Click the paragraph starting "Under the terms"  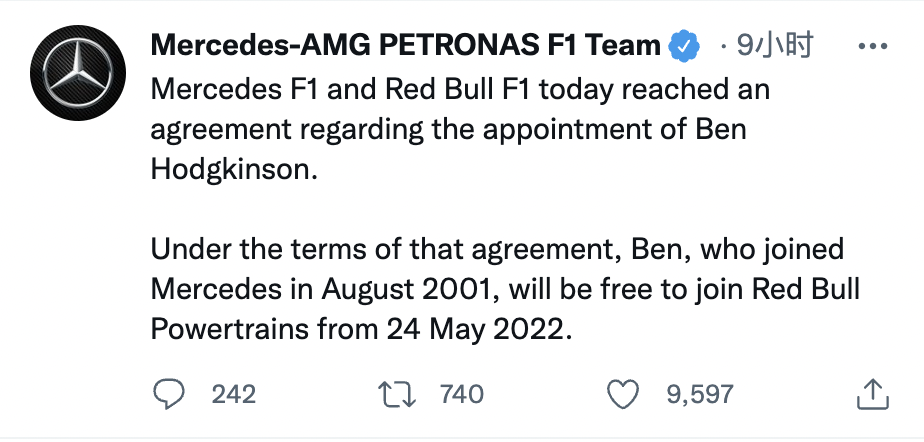505,288
